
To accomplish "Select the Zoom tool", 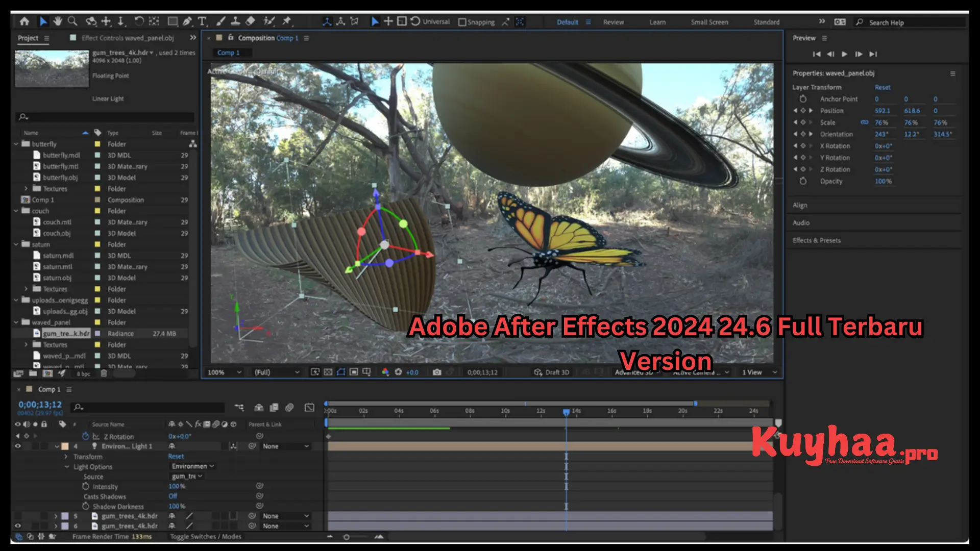I will 72,21.
